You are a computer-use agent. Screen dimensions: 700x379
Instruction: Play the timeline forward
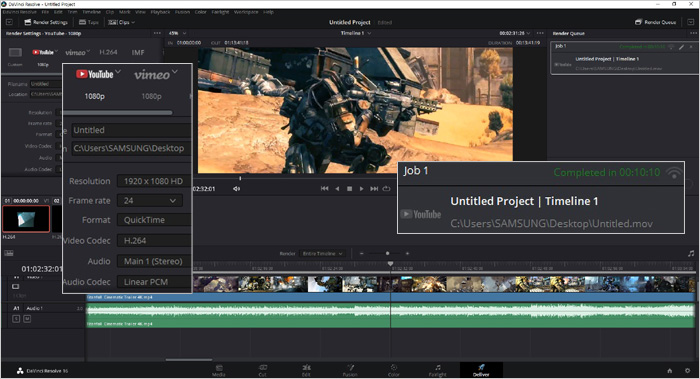point(362,189)
